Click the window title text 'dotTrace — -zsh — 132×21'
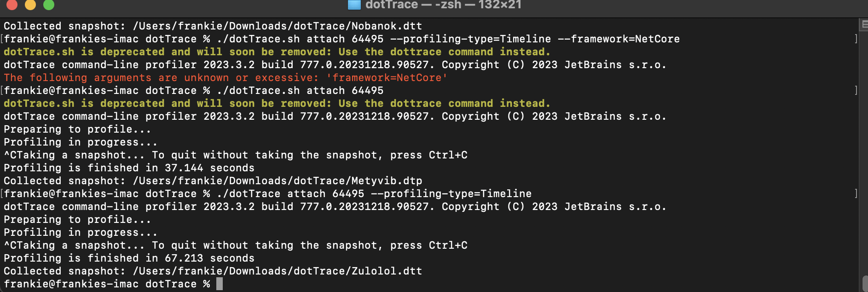This screenshot has width=868, height=292. pyautogui.click(x=443, y=5)
